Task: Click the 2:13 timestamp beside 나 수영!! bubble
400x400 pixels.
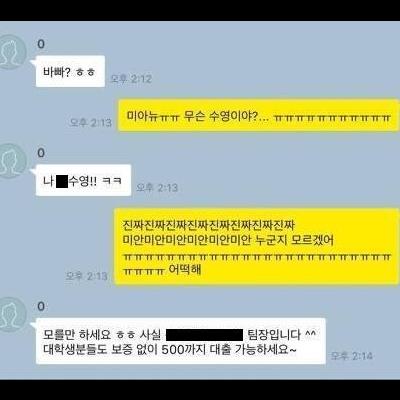Action: [x=157, y=188]
